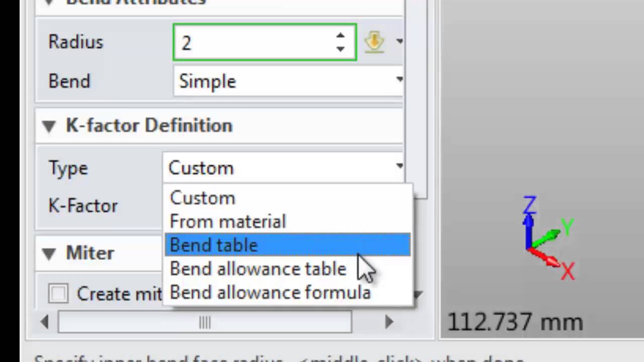Click the horizontal scrollbar thumb
Viewport: 644px width, 362px height.
[205, 322]
